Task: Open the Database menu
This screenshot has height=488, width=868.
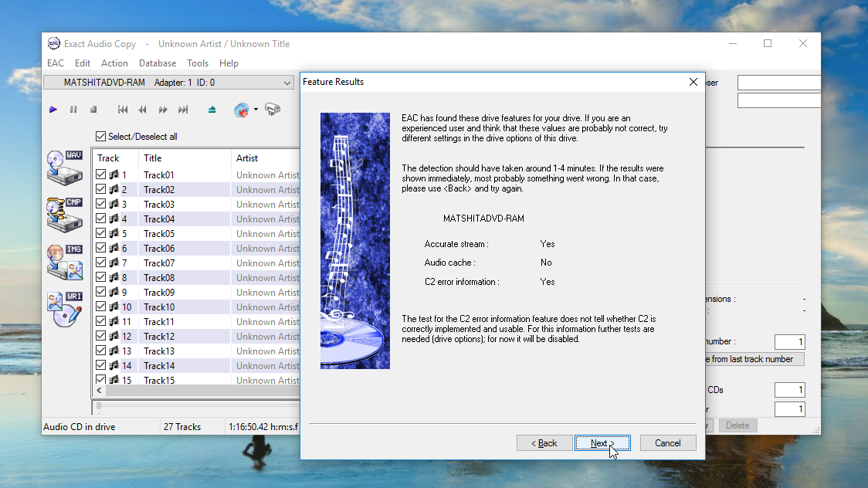Action: point(158,63)
